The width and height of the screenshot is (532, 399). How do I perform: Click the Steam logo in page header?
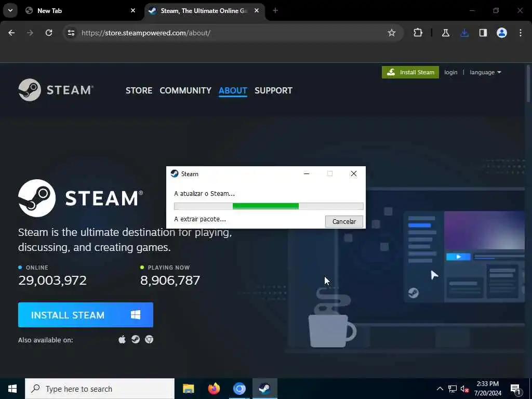pyautogui.click(x=56, y=90)
